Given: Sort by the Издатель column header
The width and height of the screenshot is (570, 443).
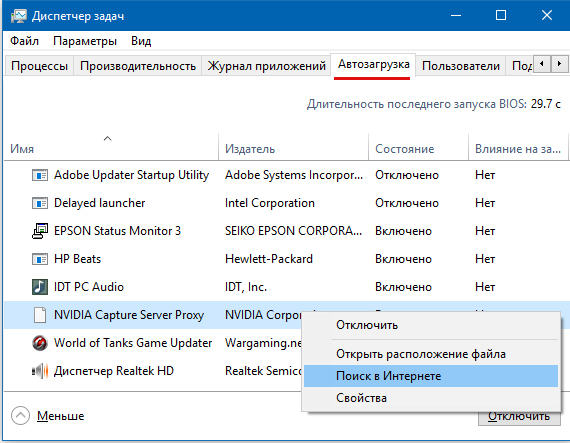Looking at the screenshot, I should tap(293, 147).
